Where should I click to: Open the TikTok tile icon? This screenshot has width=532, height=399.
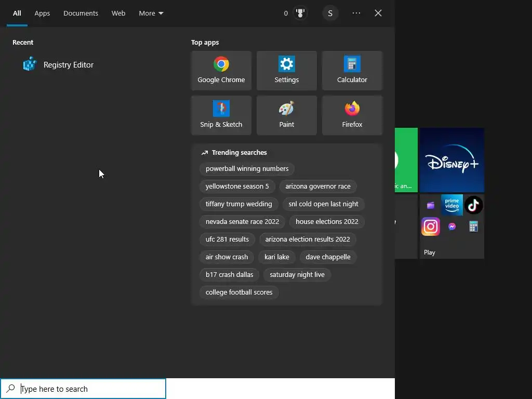pos(473,205)
